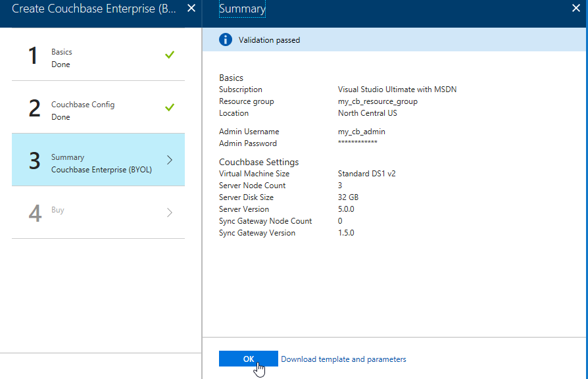Click the Visual Studio Ultimate with MSDN value
Screen dimensions: 588x379
click(397, 89)
